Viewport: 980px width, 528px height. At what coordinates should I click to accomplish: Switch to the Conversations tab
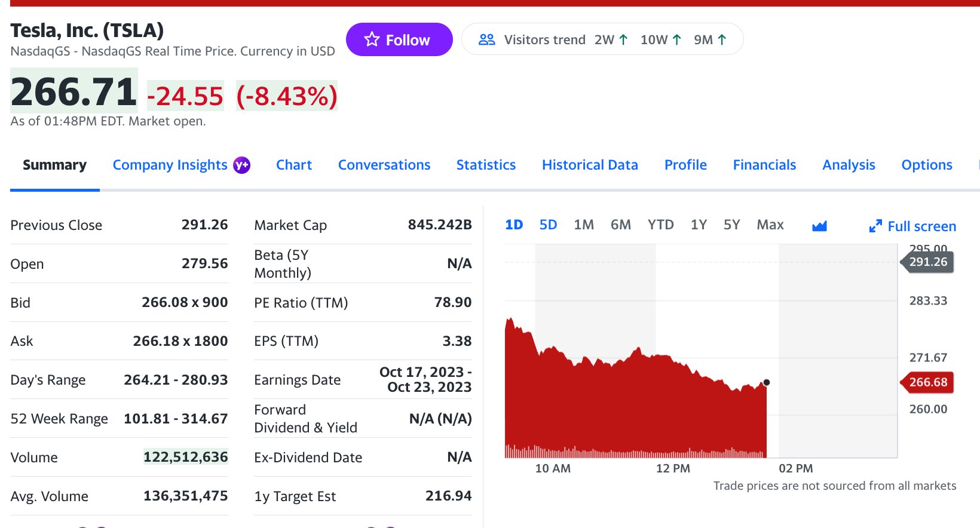(x=384, y=165)
